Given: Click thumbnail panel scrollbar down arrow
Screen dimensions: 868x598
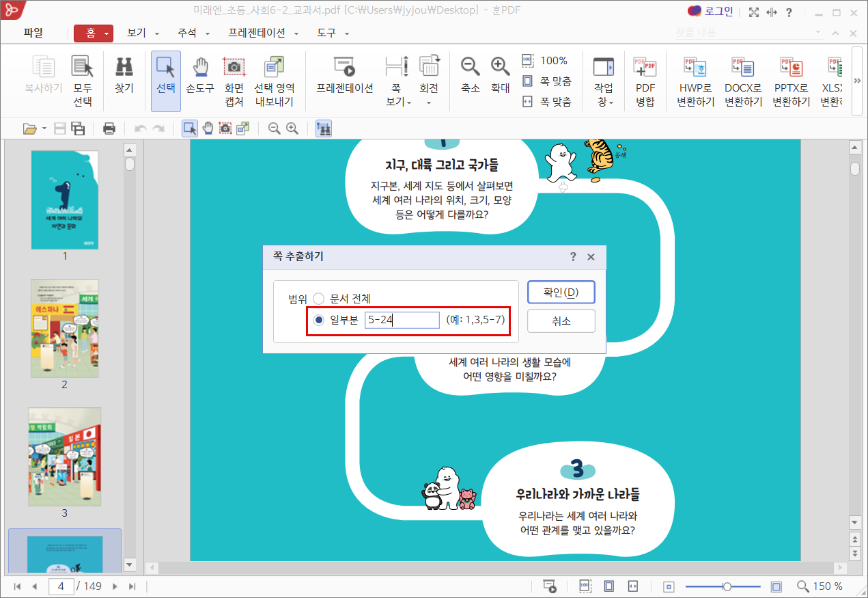Looking at the screenshot, I should [130, 565].
